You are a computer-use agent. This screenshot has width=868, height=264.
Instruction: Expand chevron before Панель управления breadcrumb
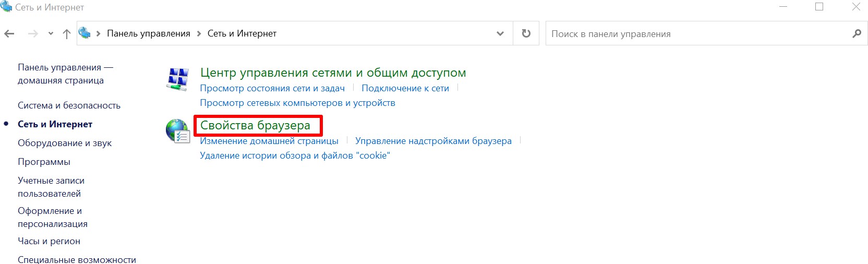click(98, 34)
